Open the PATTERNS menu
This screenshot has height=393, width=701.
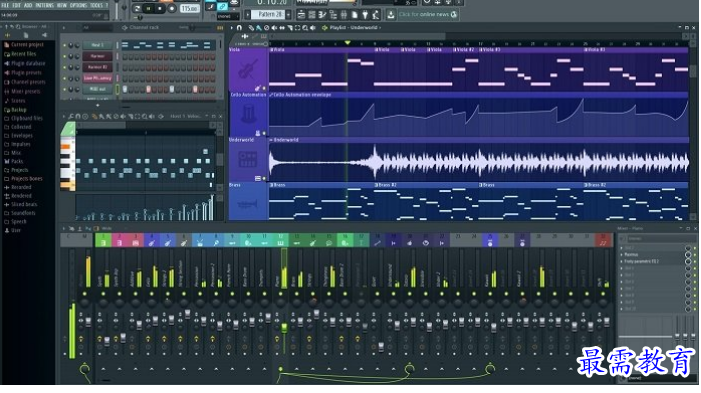click(44, 5)
